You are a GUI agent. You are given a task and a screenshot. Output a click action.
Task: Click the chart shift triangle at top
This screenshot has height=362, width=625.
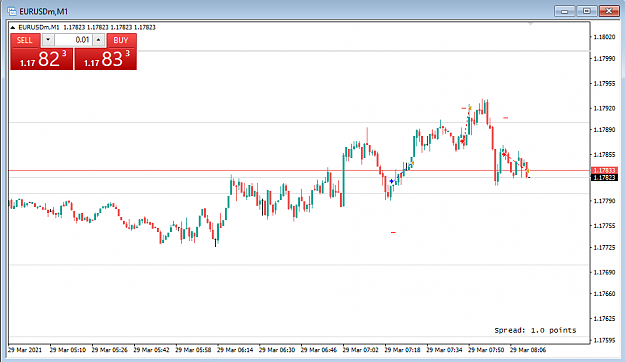tap(531, 24)
